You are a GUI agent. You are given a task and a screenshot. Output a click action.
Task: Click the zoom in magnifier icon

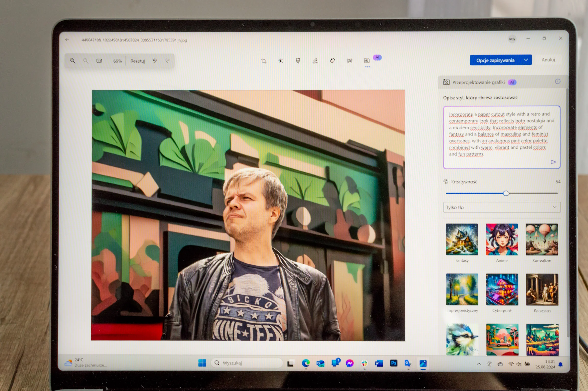click(73, 61)
